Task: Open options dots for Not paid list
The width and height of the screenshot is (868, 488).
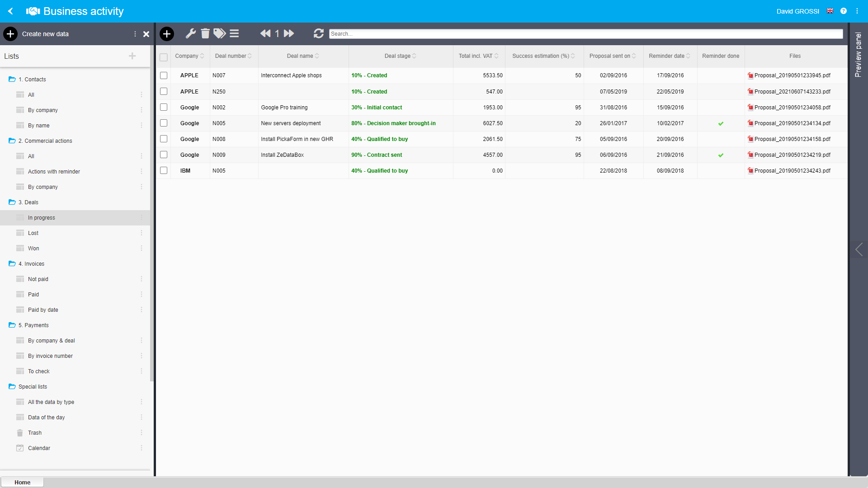Action: (x=142, y=279)
